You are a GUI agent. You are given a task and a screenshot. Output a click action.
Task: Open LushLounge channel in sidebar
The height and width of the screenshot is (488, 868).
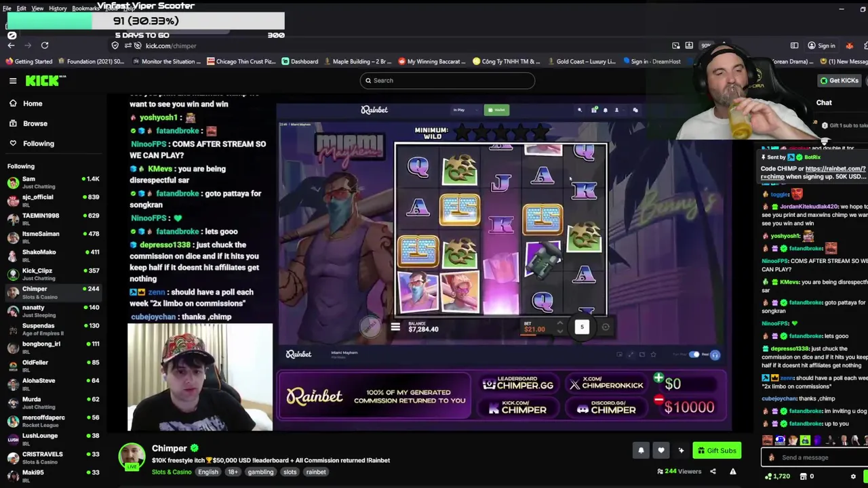53,439
